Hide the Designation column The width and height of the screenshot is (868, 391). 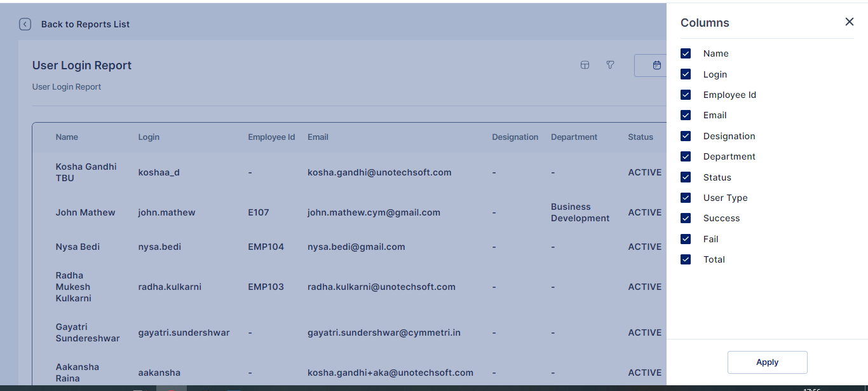686,136
